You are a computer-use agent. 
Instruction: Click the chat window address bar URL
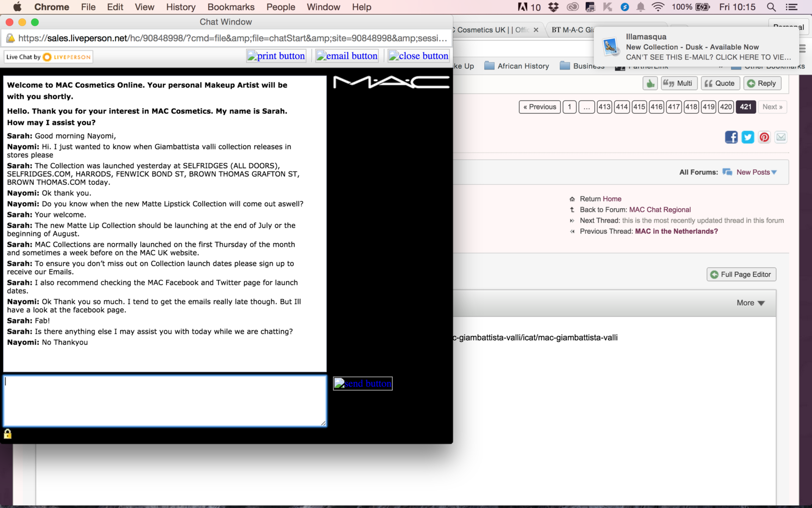pos(232,38)
